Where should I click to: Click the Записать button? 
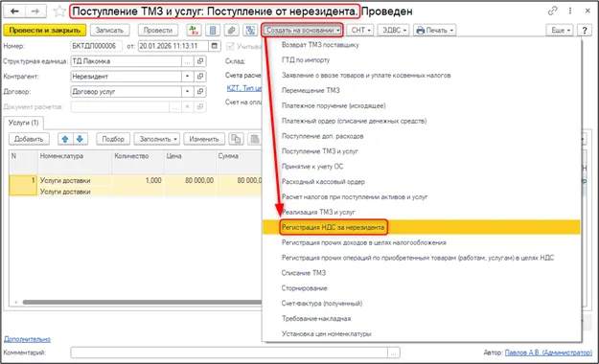coord(109,31)
